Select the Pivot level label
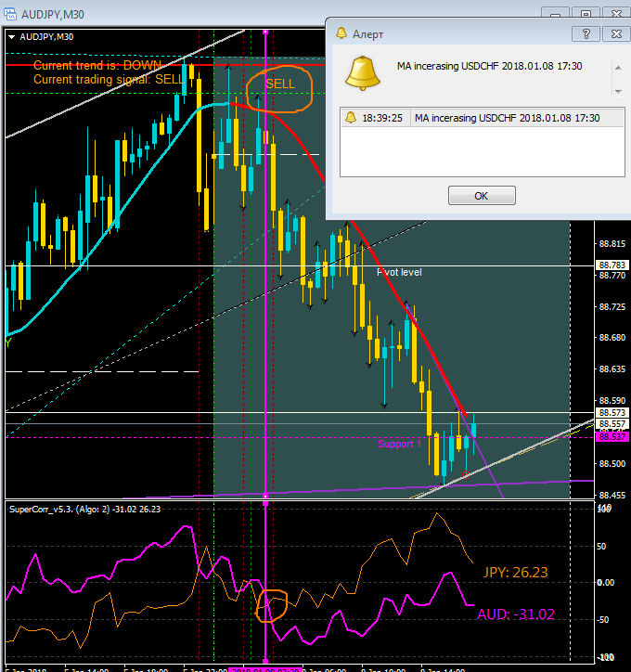This screenshot has height=672, width=631. coord(399,272)
